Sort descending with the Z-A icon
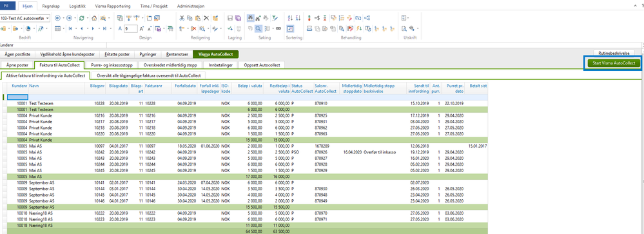Screen dimensions: 644x234 click(298, 18)
